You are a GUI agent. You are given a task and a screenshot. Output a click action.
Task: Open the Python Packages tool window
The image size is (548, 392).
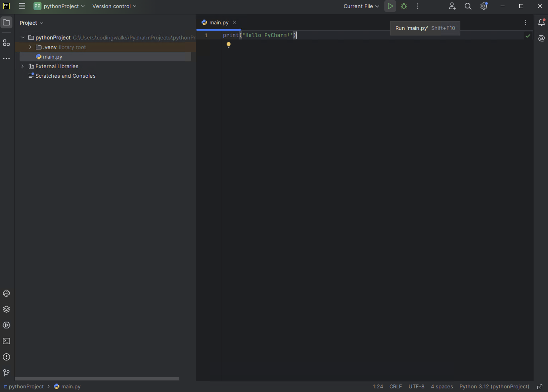click(6, 309)
